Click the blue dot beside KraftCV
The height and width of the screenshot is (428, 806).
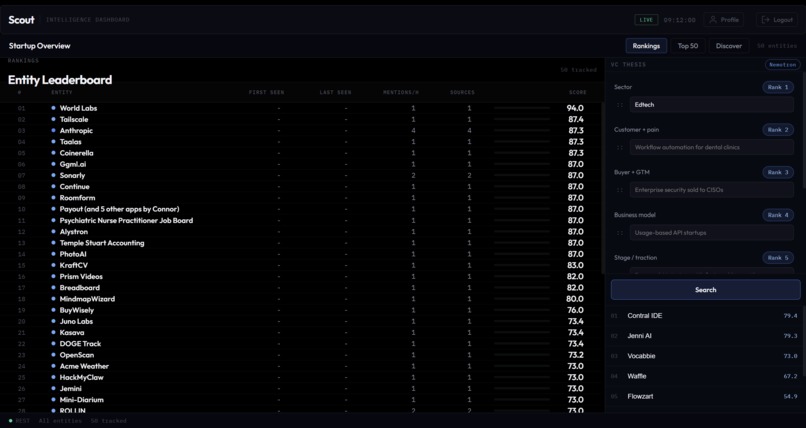pyautogui.click(x=53, y=265)
